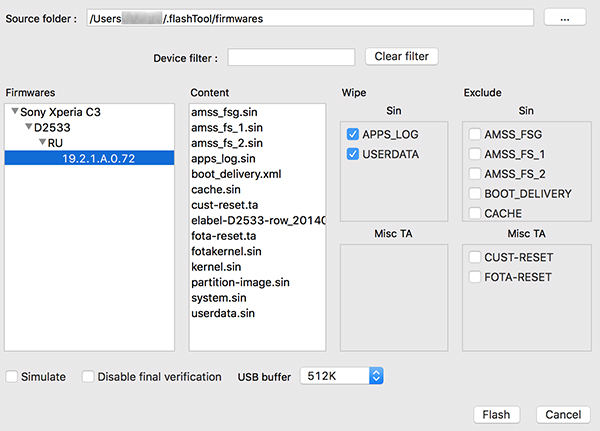This screenshot has height=431, width=600.
Task: Select boot_delivery.xml in Content list
Action: point(236,174)
